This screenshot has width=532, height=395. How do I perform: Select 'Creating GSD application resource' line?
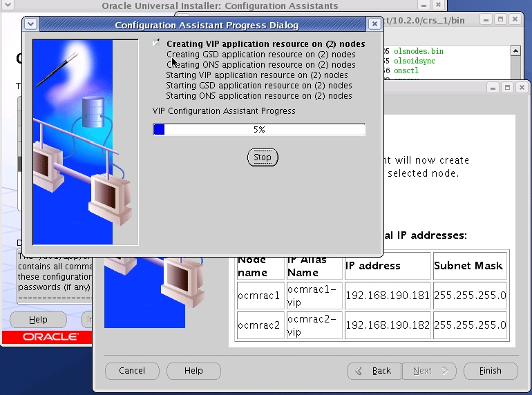(x=261, y=55)
